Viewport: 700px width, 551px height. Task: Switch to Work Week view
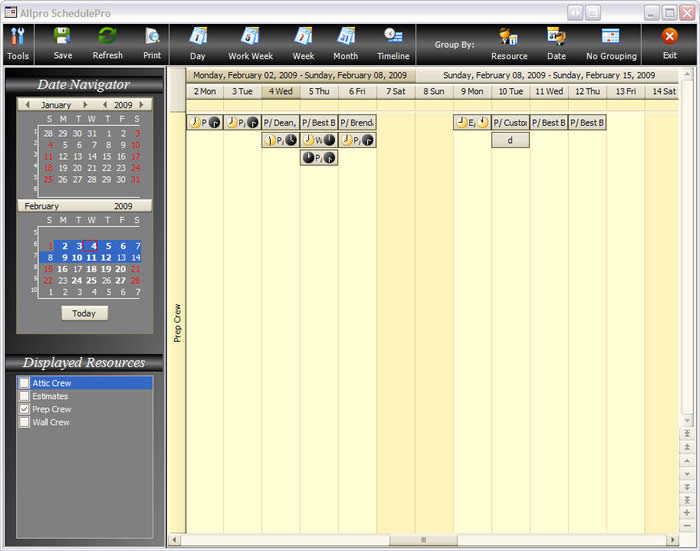[x=250, y=44]
